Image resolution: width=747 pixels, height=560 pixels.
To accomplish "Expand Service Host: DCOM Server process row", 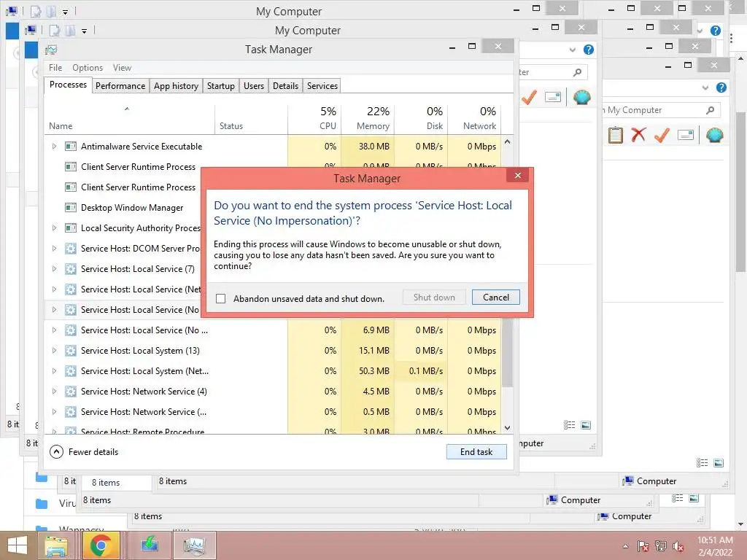I will tap(54, 249).
